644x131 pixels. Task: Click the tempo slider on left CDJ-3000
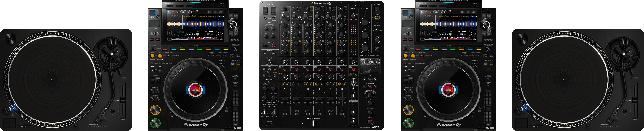235,107
